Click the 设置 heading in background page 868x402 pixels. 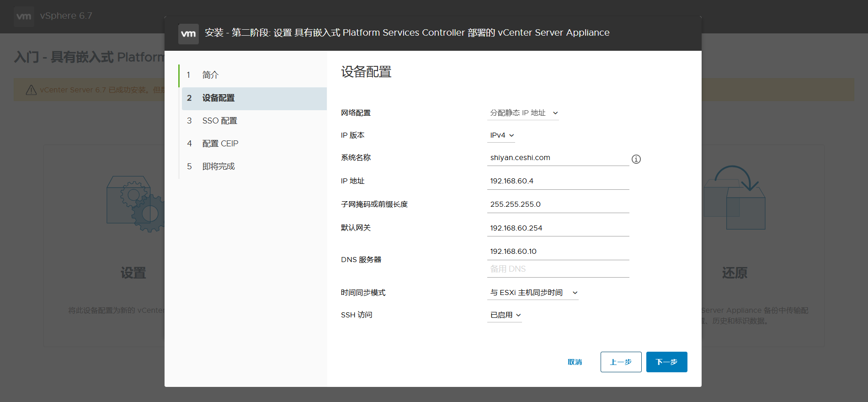(x=133, y=273)
